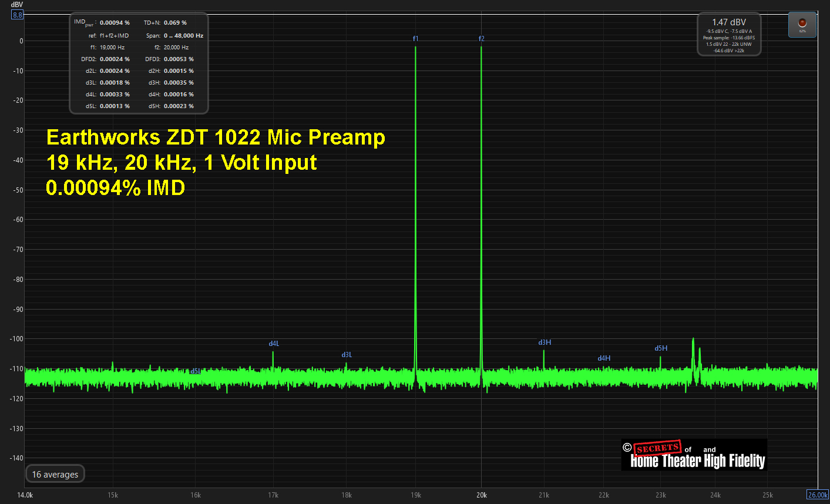The width and height of the screenshot is (830, 504).
Task: Click the 17k frequency axis tick label
Action: (273, 495)
